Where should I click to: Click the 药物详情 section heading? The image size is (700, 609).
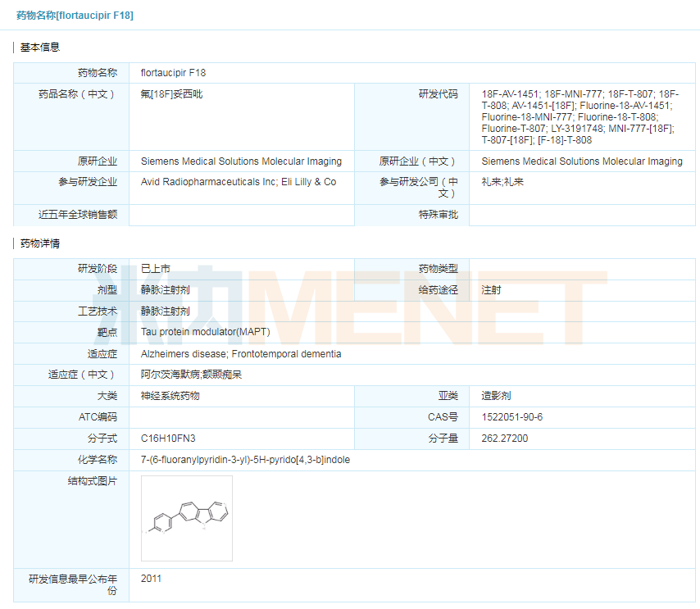coord(40,243)
